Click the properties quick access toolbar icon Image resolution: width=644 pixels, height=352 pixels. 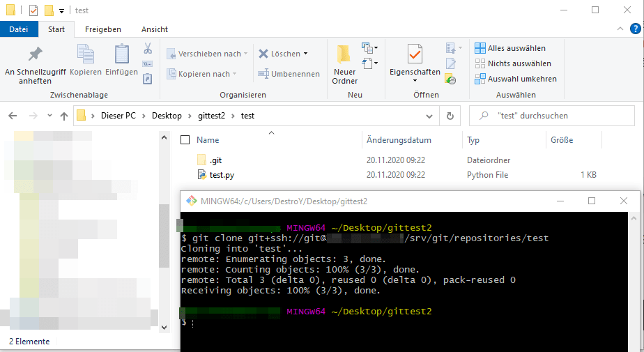click(x=33, y=10)
